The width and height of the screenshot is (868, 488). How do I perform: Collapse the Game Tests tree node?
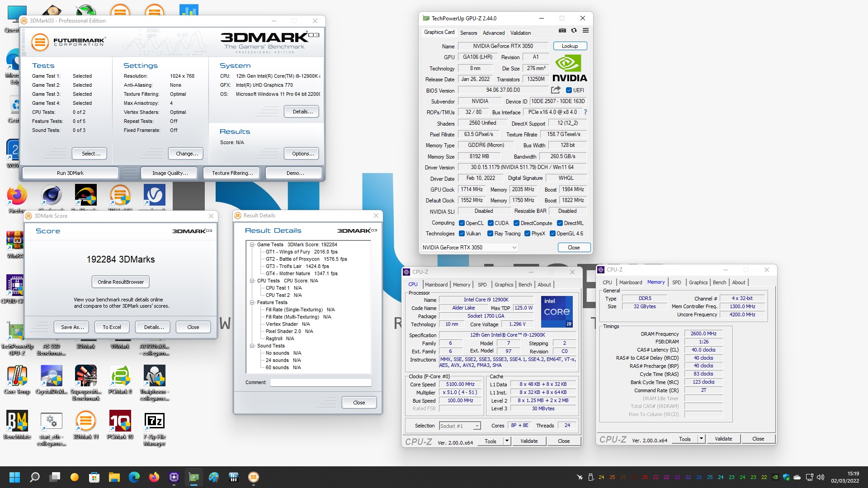(252, 245)
